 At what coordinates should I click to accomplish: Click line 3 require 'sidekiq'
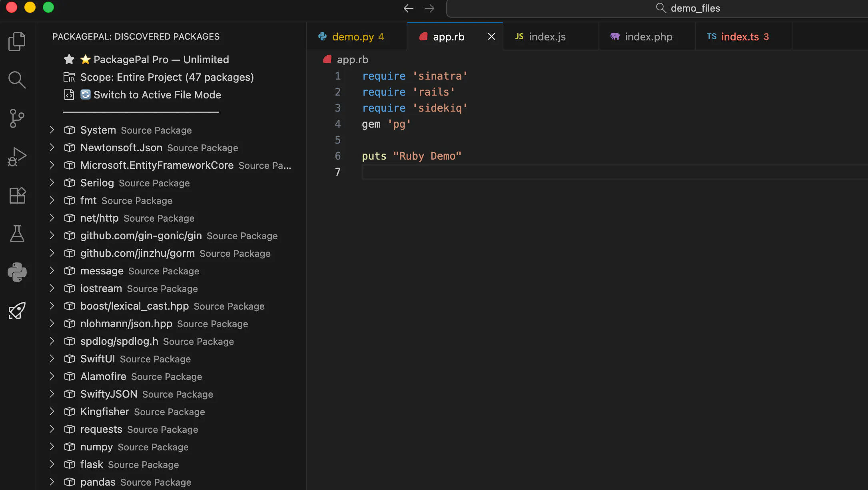tap(415, 108)
